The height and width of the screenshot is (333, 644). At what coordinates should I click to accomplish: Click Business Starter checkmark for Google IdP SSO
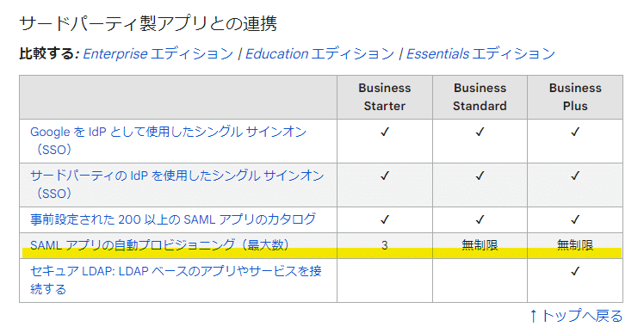tap(385, 132)
